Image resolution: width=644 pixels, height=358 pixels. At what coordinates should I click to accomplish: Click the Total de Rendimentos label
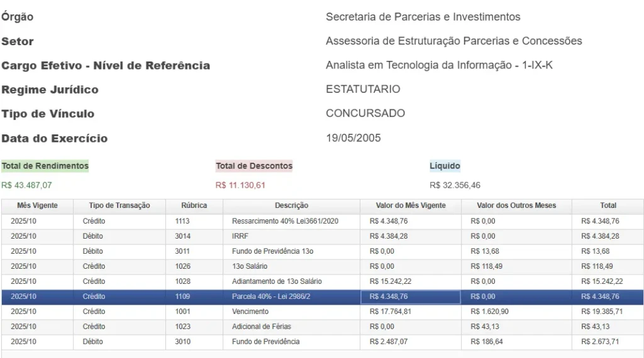click(45, 166)
